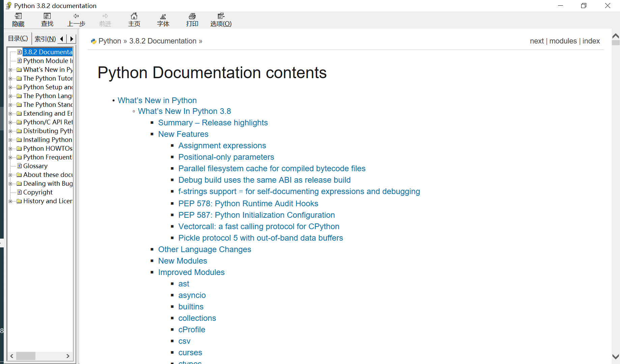The height and width of the screenshot is (364, 620).
Task: Click the 3.8.2 Documentation breadcrumb link
Action: pos(163,41)
